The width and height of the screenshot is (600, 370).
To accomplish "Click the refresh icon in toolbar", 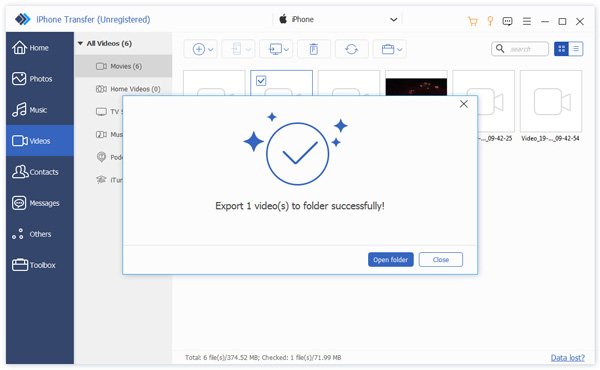I will click(x=352, y=49).
